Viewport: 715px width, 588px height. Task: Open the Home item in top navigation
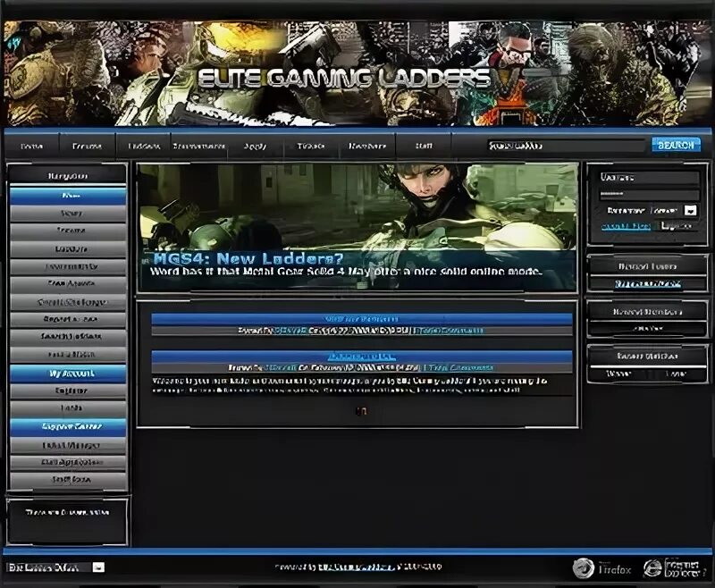pyautogui.click(x=32, y=146)
